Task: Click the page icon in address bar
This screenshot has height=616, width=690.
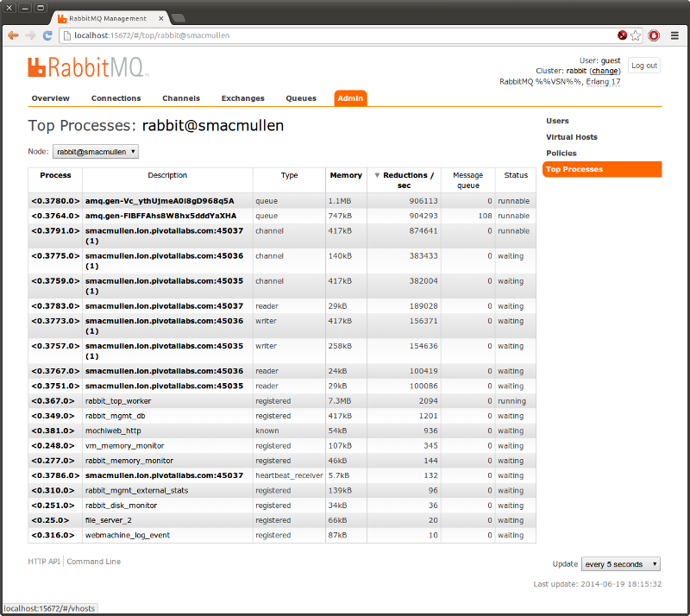Action: tap(67, 35)
